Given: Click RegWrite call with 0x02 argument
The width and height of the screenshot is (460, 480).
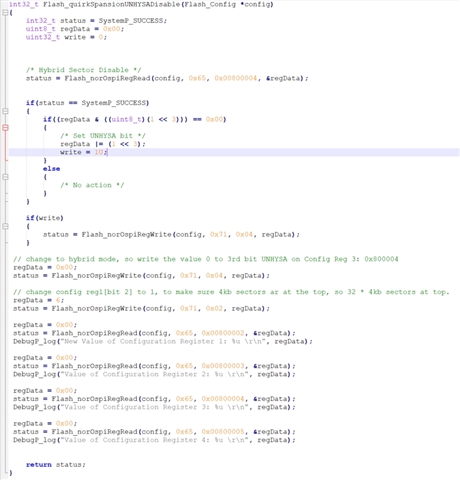Looking at the screenshot, I should coord(141,309).
